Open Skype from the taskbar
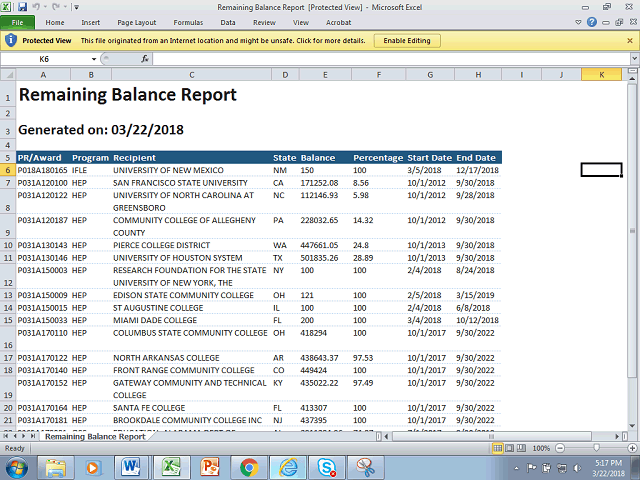Image resolution: width=640 pixels, height=480 pixels. coord(327,466)
